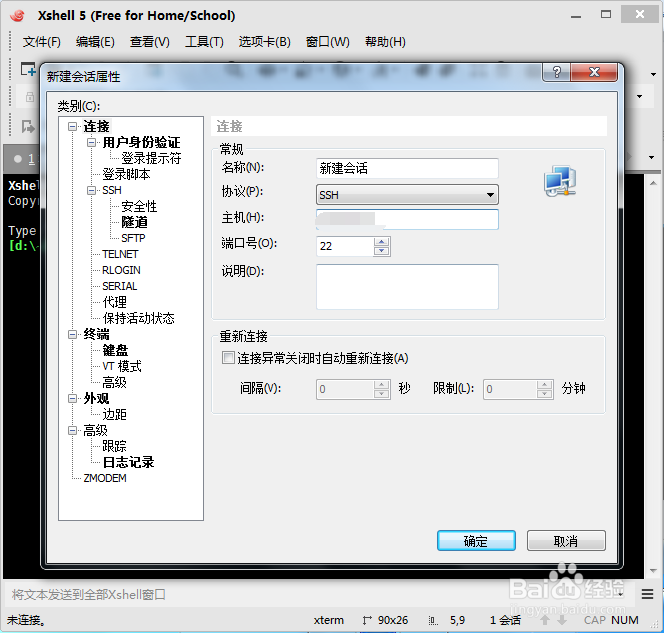Screen dimensions: 664x633
Task: Click the 说明 description text area
Action: (407, 287)
